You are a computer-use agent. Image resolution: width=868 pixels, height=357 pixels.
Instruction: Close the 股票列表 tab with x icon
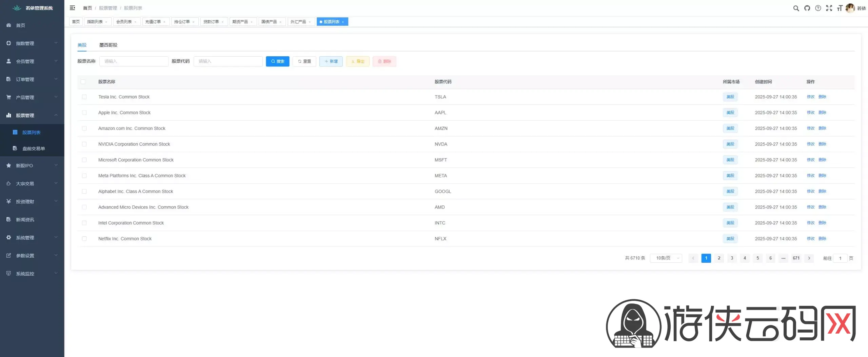pyautogui.click(x=343, y=22)
